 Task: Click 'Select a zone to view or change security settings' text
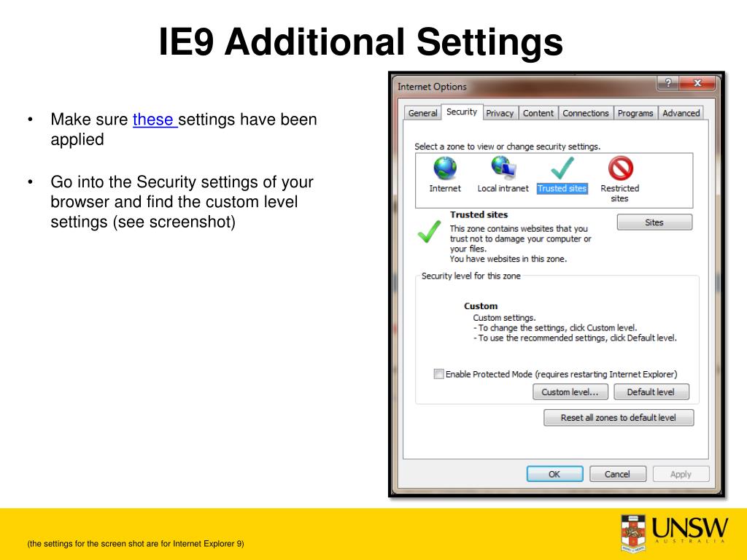508,147
